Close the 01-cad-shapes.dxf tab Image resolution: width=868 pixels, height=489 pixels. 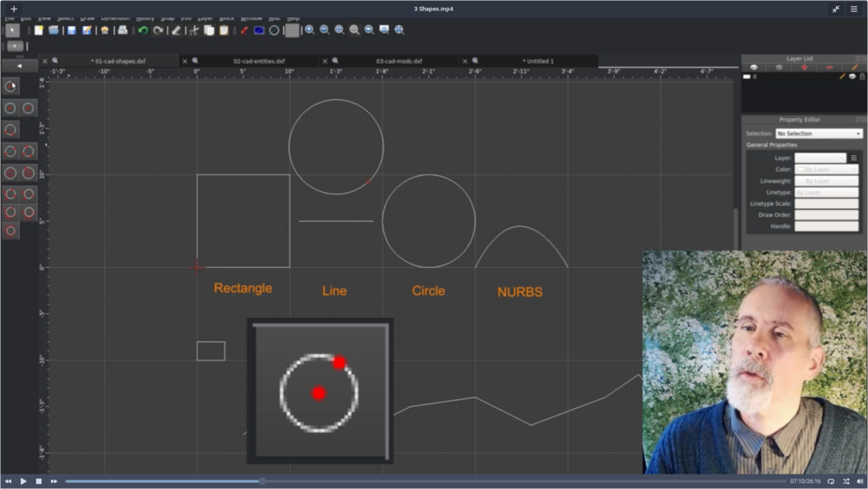coord(45,61)
